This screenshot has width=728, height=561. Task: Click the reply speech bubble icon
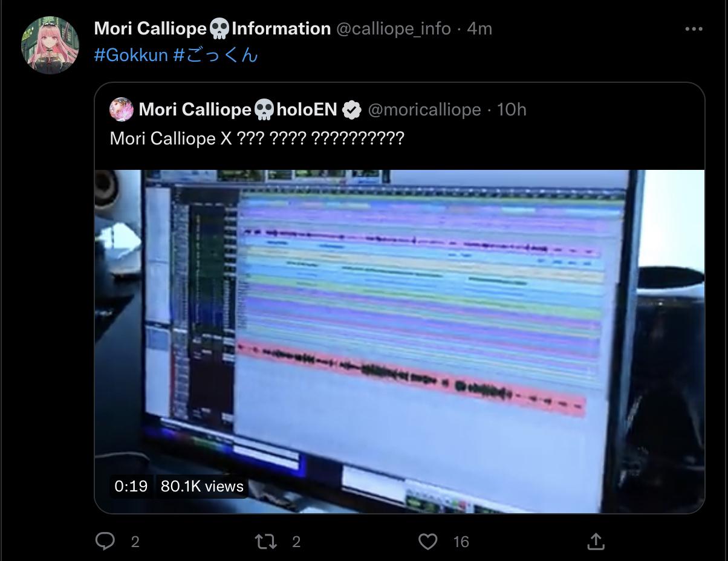click(105, 541)
